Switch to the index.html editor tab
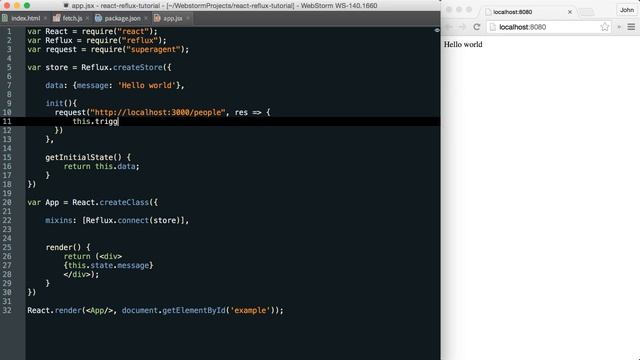Screen dimensions: 640x360 click(25, 18)
